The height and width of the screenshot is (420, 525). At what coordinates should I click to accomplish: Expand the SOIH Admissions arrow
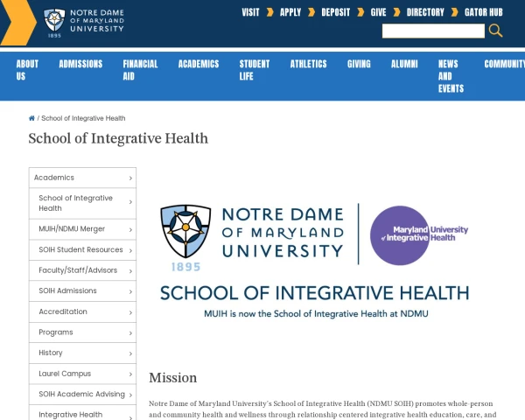131,291
